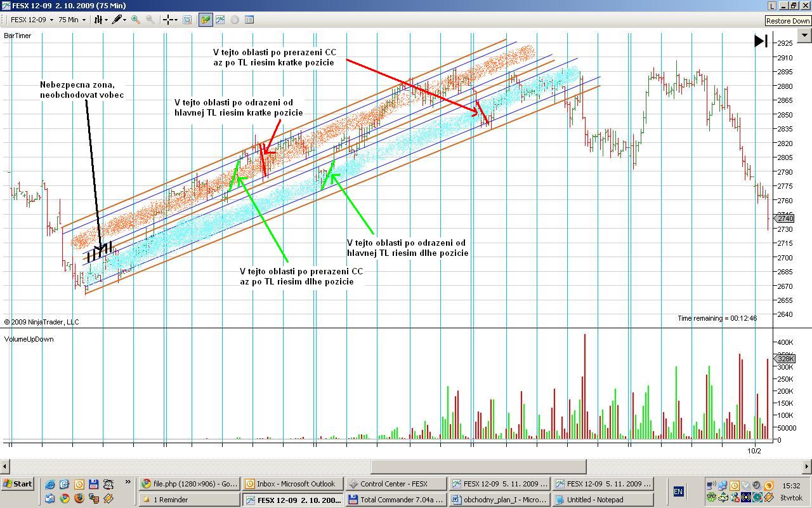Image resolution: width=812 pixels, height=508 pixels.
Task: Click the zoom in magnifier icon
Action: (136, 20)
